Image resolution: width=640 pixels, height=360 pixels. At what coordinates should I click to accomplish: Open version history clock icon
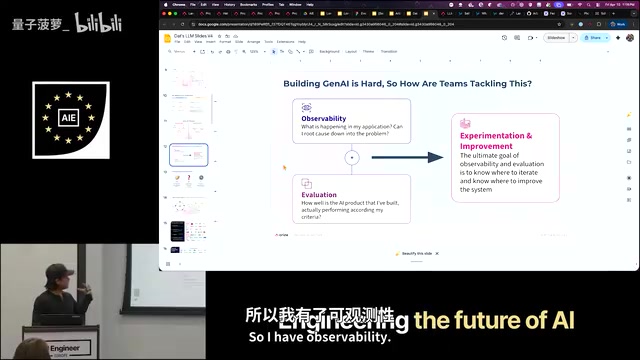[x=504, y=38]
